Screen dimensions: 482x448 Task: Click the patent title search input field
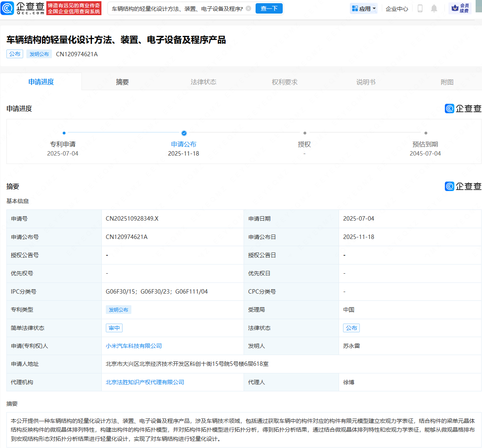[177, 8]
